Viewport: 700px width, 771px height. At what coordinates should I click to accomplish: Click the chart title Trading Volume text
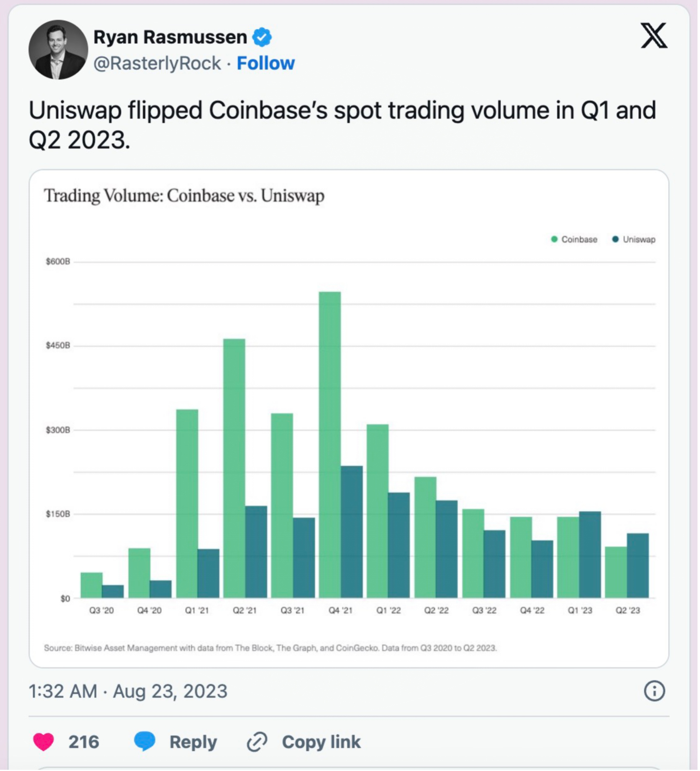pos(184,196)
